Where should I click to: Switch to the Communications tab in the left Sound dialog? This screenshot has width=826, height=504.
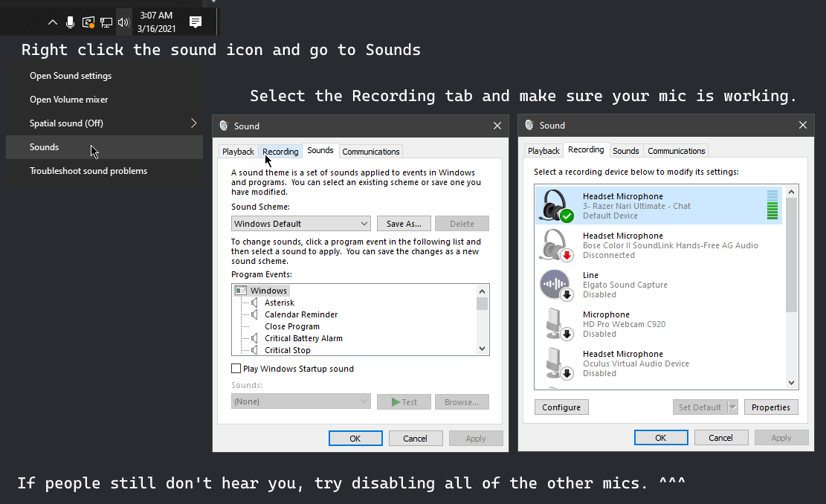tap(371, 152)
